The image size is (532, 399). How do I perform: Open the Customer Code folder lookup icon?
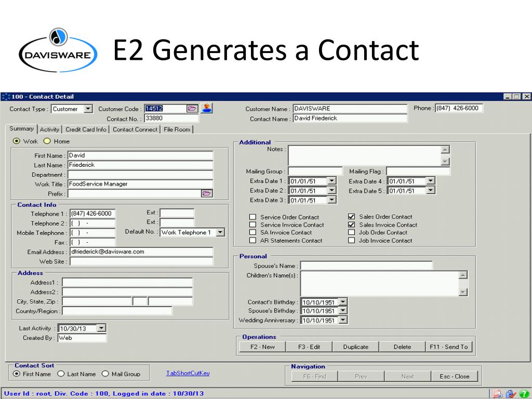point(192,109)
